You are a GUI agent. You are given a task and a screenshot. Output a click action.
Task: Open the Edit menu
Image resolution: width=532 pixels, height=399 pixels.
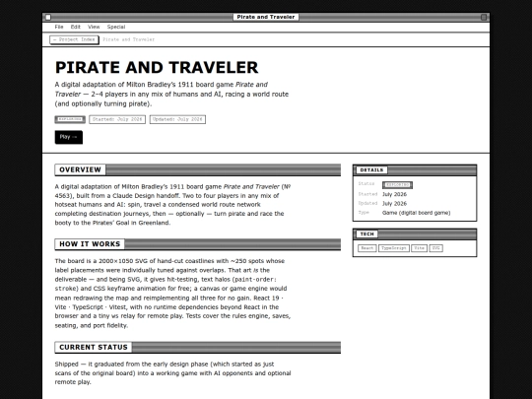75,27
